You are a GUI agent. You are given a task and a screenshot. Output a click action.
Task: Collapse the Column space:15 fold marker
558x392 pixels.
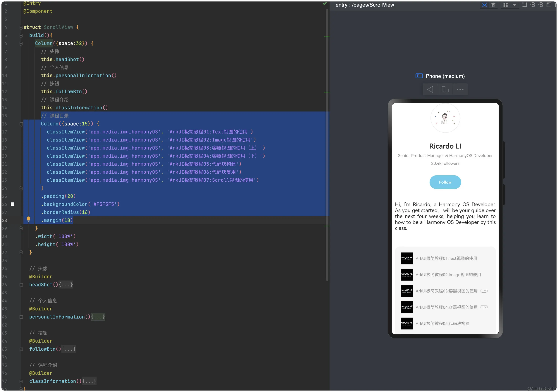[x=21, y=124]
